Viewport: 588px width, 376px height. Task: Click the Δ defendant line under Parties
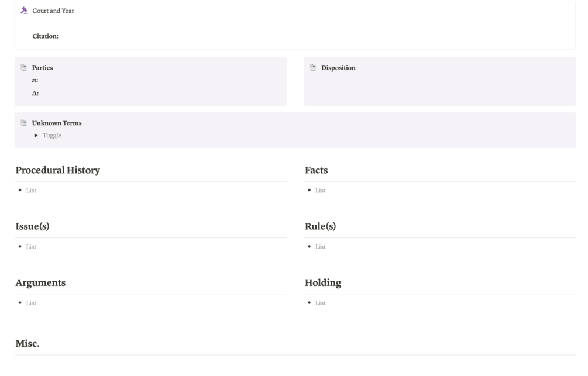tap(35, 94)
